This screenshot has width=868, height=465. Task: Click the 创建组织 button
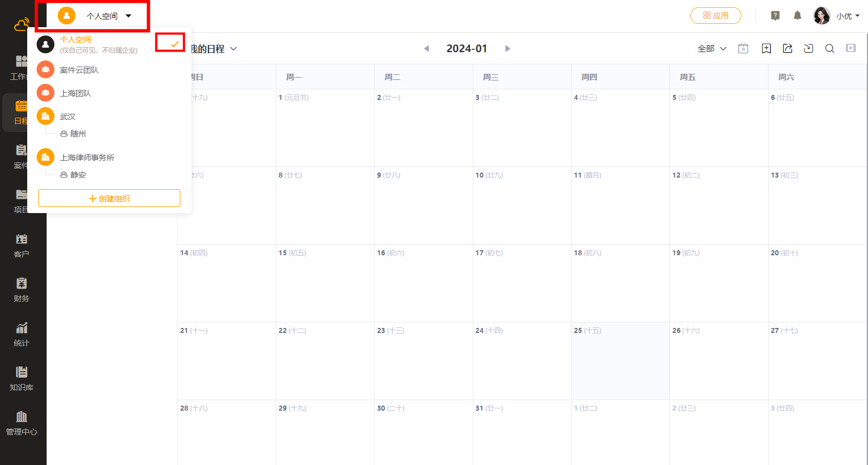point(109,198)
